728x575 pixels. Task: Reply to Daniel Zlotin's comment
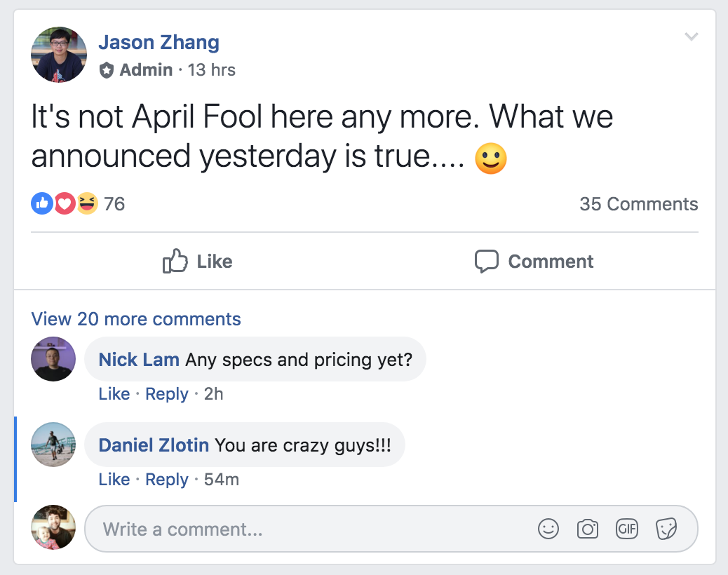pyautogui.click(x=167, y=479)
